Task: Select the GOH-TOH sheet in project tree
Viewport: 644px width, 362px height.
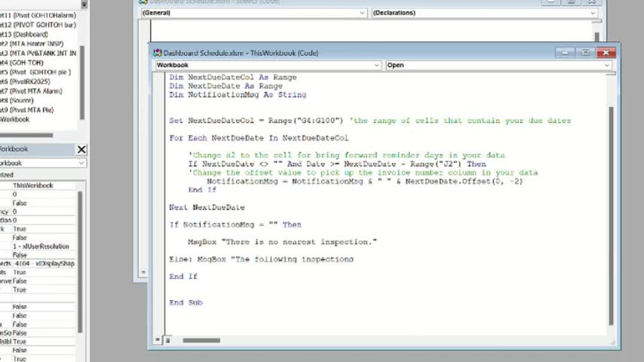Action: click(21, 62)
